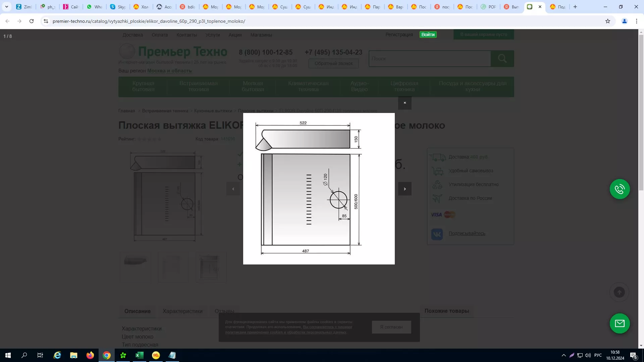Open Windows taskbar search
Image resolution: width=644 pixels, height=362 pixels.
(24, 355)
